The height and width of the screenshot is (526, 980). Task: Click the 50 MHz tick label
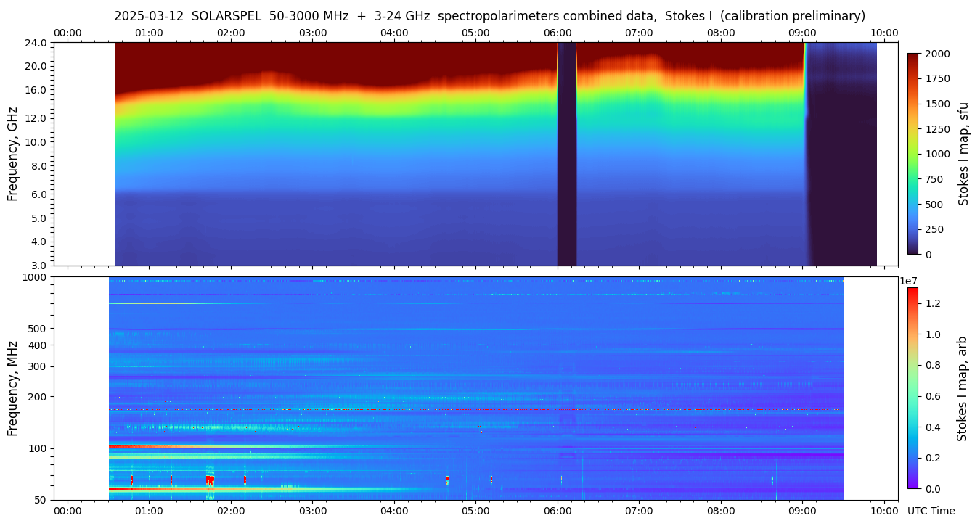pos(40,500)
